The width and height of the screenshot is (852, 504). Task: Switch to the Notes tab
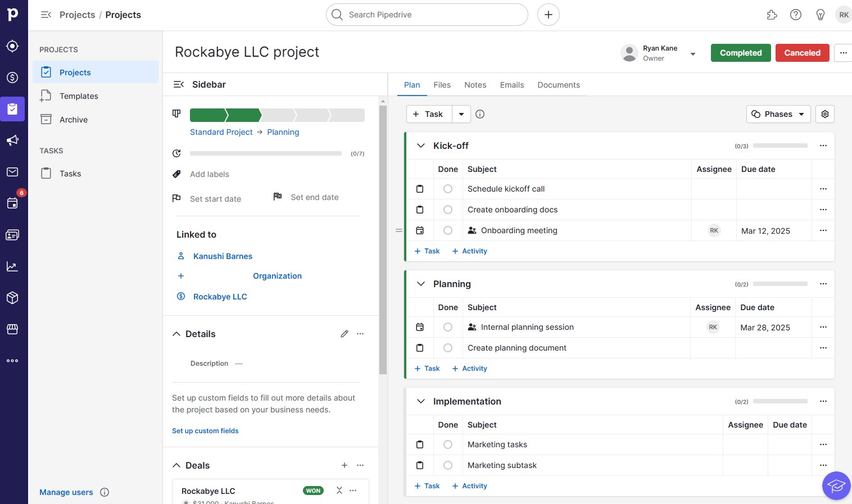coord(475,85)
